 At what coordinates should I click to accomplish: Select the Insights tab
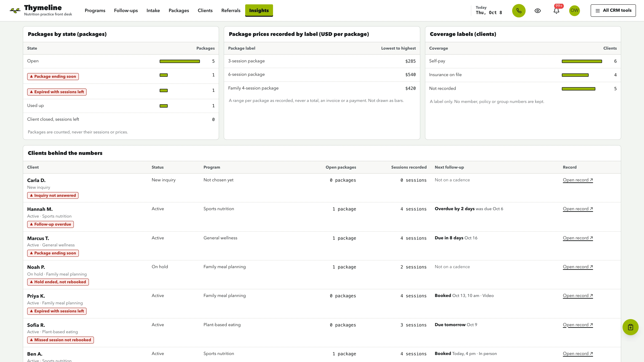pos(259,11)
